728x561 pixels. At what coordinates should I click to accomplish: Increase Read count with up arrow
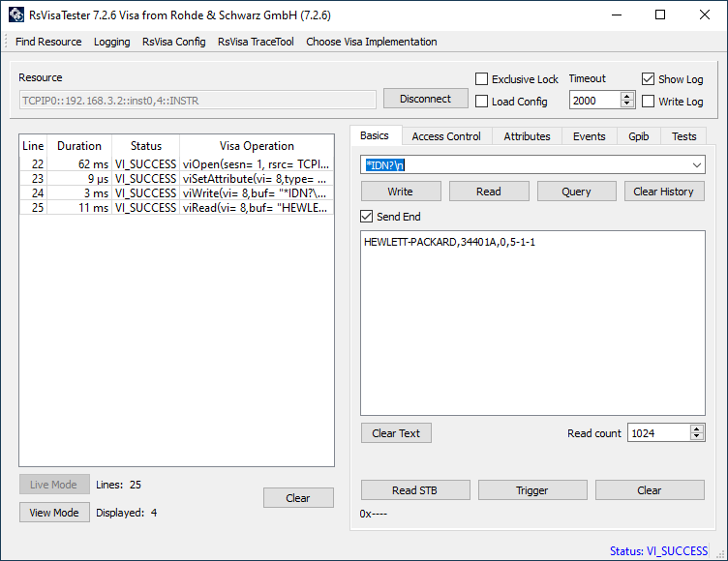point(696,428)
